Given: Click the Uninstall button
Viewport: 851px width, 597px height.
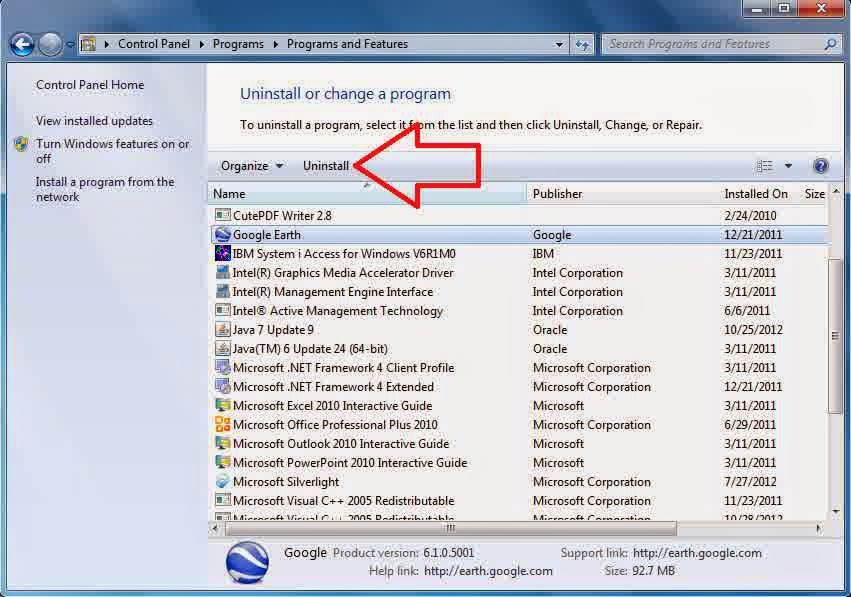Looking at the screenshot, I should coord(325,165).
